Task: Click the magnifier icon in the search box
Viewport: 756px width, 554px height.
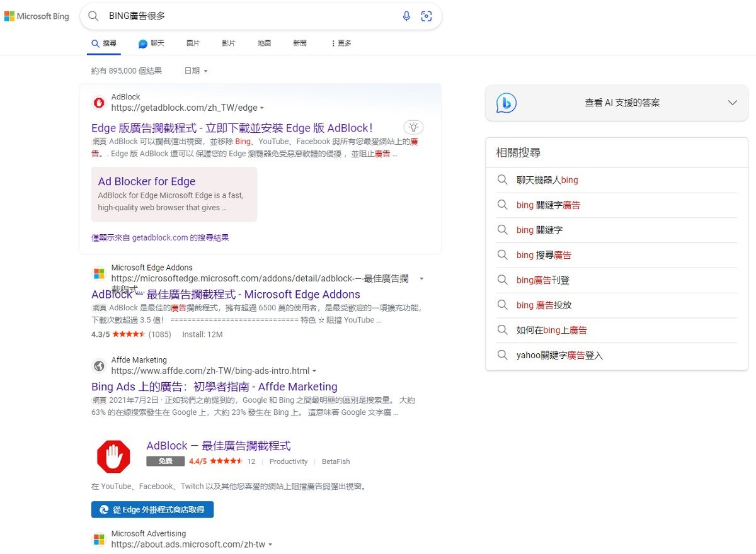Action: (93, 16)
